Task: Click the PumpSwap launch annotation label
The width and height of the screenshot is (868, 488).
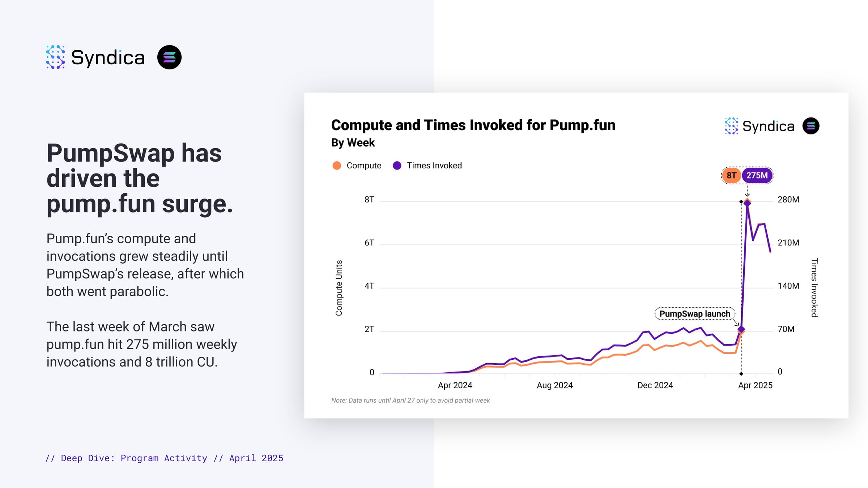Action: tap(695, 313)
